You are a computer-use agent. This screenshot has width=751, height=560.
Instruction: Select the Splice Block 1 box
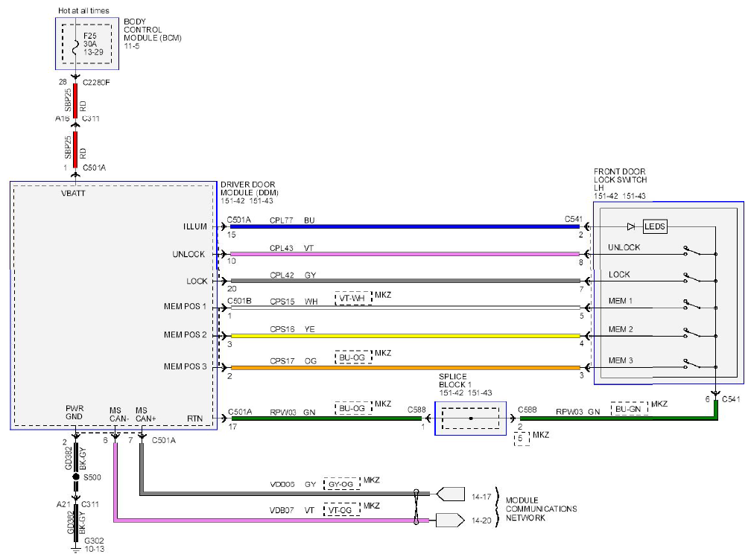(470, 419)
